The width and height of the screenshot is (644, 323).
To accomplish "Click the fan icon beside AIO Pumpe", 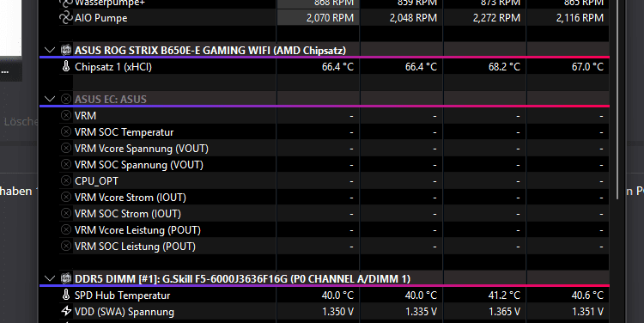I will 66,18.
